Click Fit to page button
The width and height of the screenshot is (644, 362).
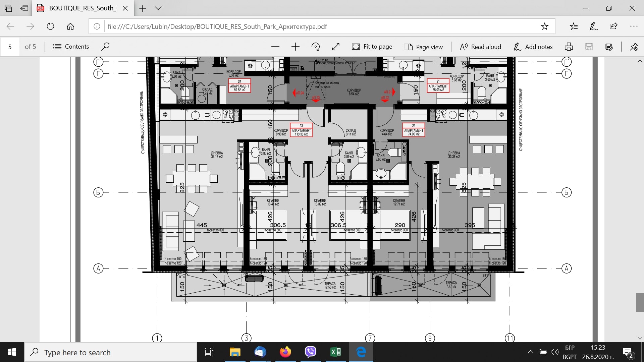pos(372,47)
